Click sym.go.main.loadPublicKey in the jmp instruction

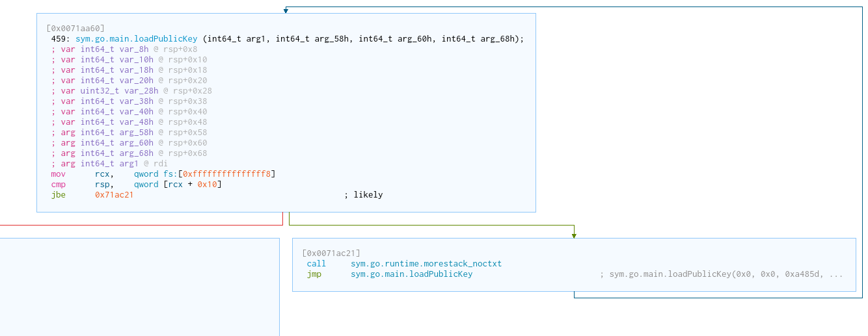[411, 274]
